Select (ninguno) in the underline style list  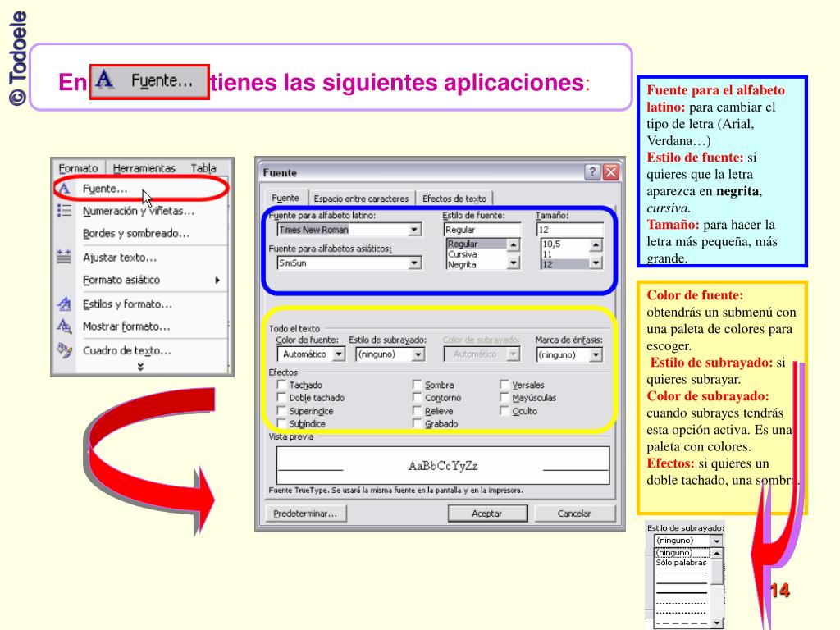(x=682, y=552)
